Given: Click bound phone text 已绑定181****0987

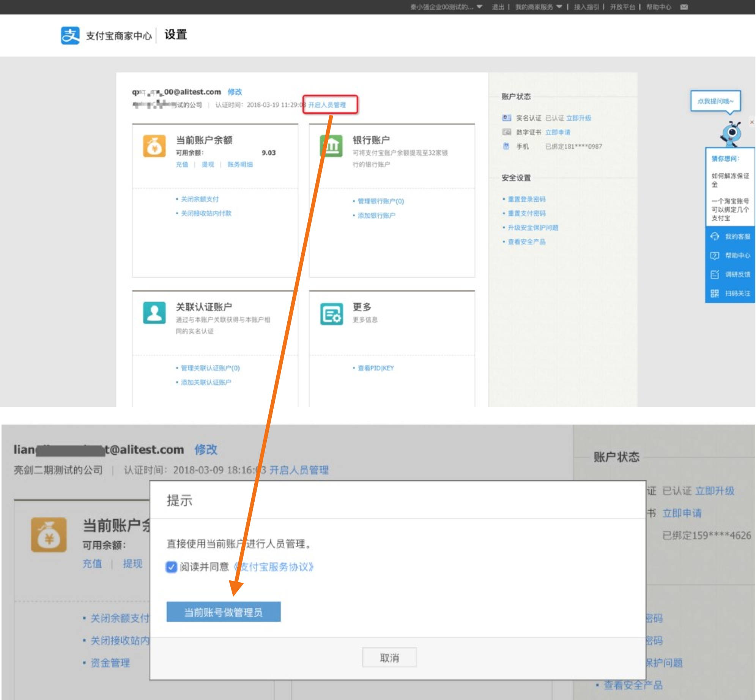Looking at the screenshot, I should coord(573,147).
